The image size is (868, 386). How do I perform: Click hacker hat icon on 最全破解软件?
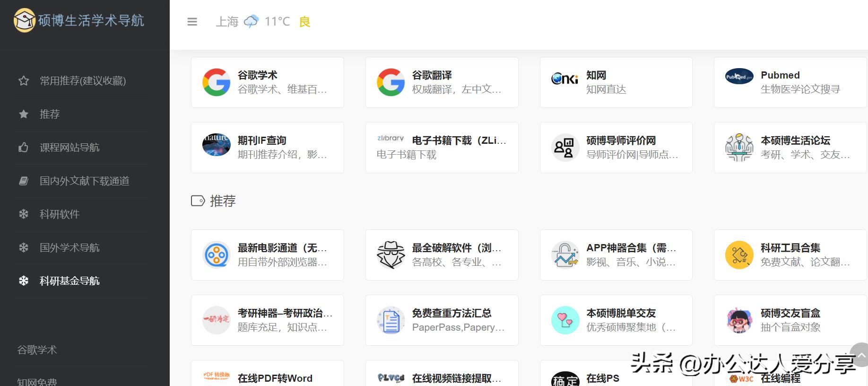(x=391, y=255)
